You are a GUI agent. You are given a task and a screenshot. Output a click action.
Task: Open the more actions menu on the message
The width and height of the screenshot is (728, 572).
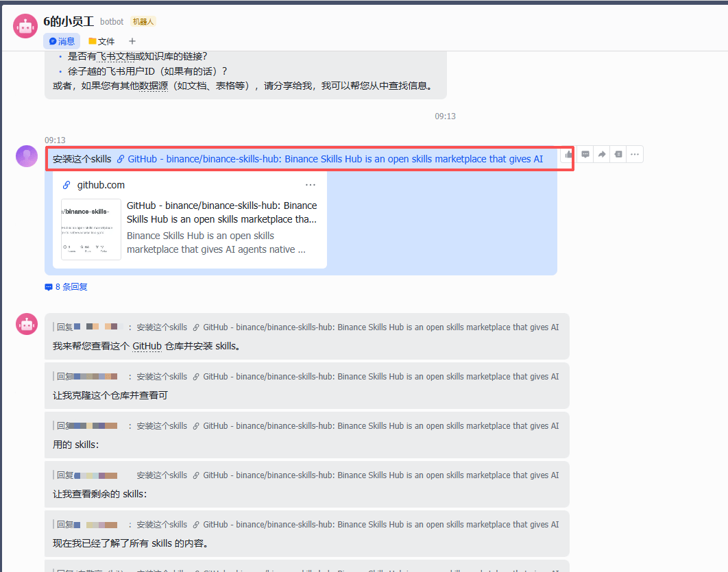click(x=634, y=153)
